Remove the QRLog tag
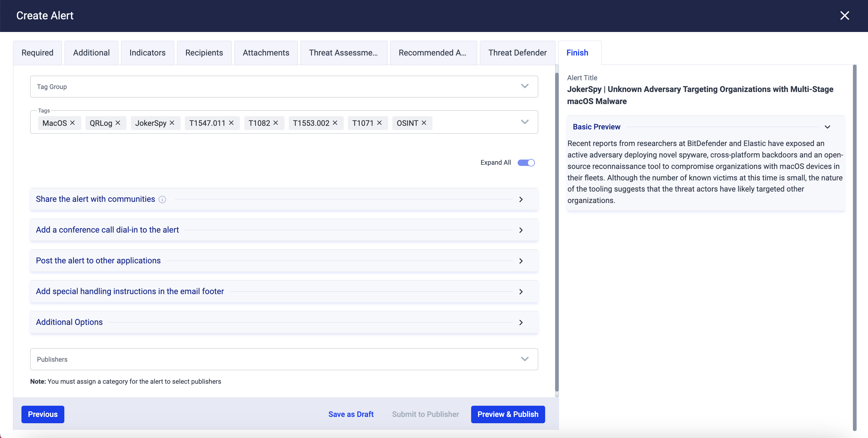Image resolution: width=868 pixels, height=438 pixels. [x=118, y=123]
